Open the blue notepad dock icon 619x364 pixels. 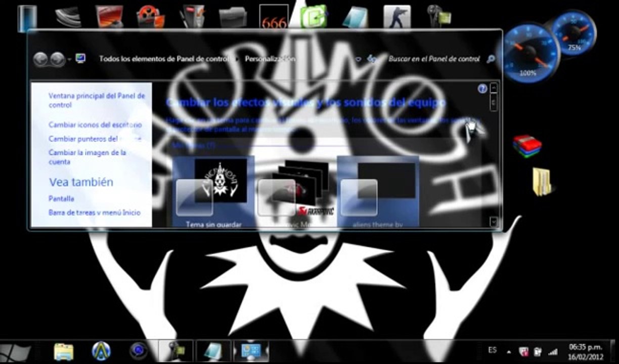(x=355, y=17)
